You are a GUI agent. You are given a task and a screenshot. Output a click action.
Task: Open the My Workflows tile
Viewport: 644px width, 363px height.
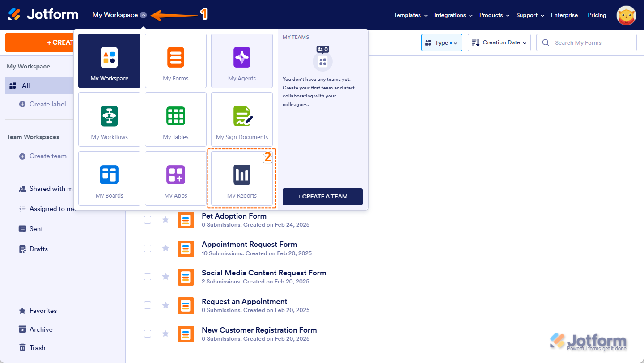point(109,119)
